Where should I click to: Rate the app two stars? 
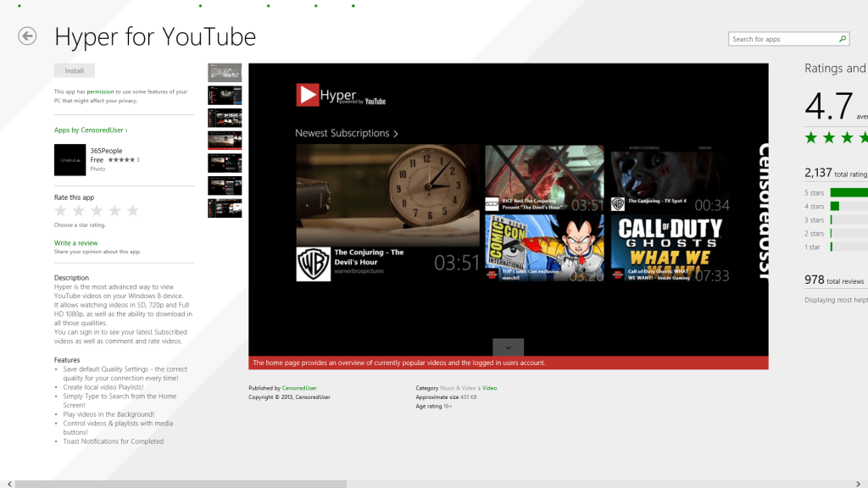pos(79,211)
